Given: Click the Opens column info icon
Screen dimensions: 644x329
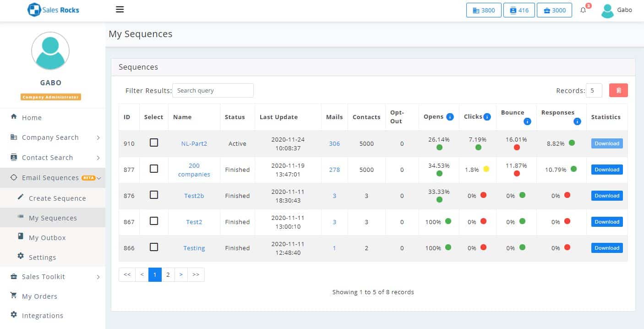Looking at the screenshot, I should point(450,117).
